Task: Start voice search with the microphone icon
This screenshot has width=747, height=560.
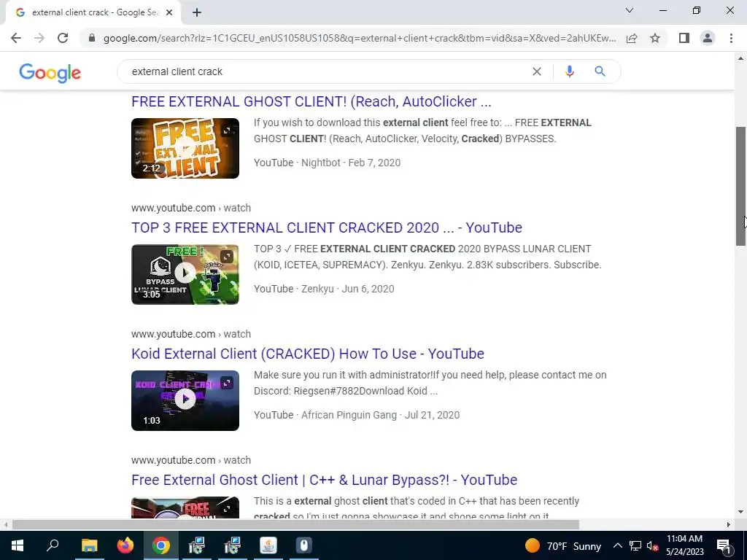Action: click(x=569, y=71)
